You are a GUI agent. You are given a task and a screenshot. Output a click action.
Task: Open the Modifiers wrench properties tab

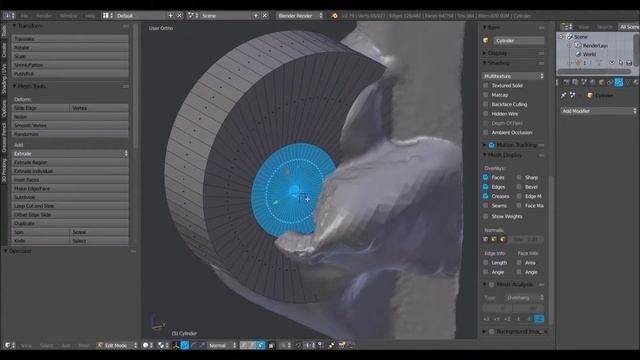click(x=619, y=82)
